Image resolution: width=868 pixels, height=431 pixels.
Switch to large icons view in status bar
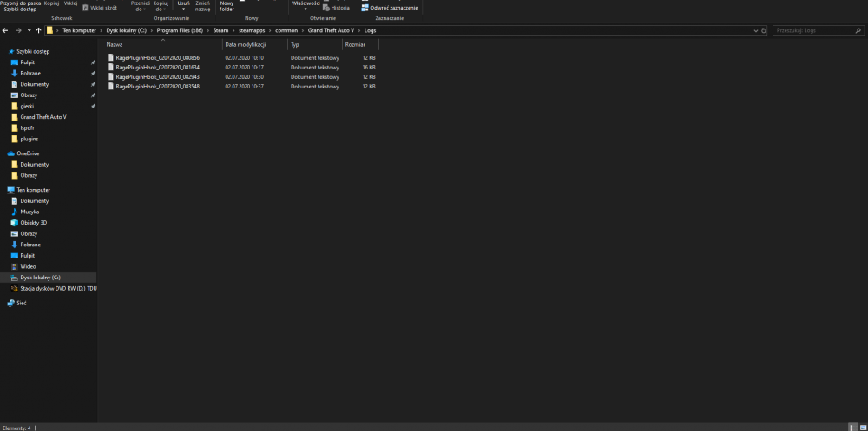[862, 428]
